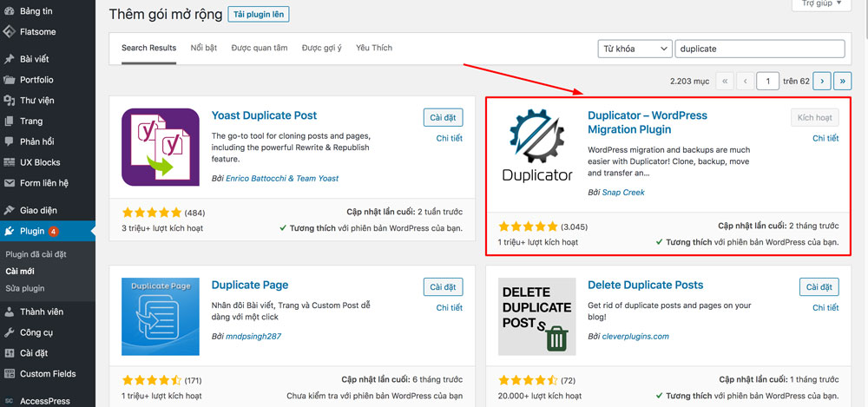Open the Từ khóa search type dropdown
The image size is (868, 407).
pyautogui.click(x=635, y=49)
